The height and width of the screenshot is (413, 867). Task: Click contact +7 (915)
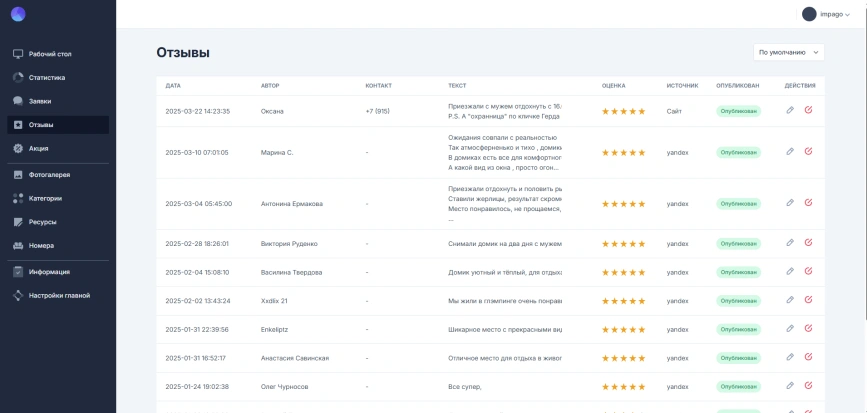click(x=377, y=111)
